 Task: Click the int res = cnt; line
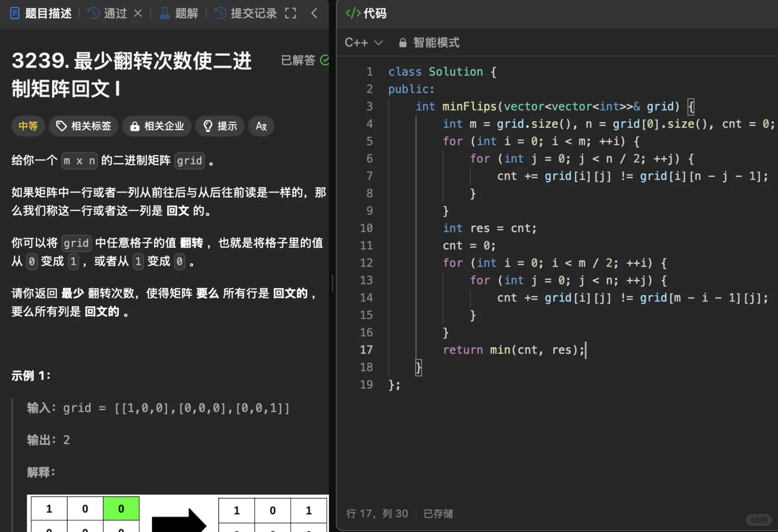[490, 228]
